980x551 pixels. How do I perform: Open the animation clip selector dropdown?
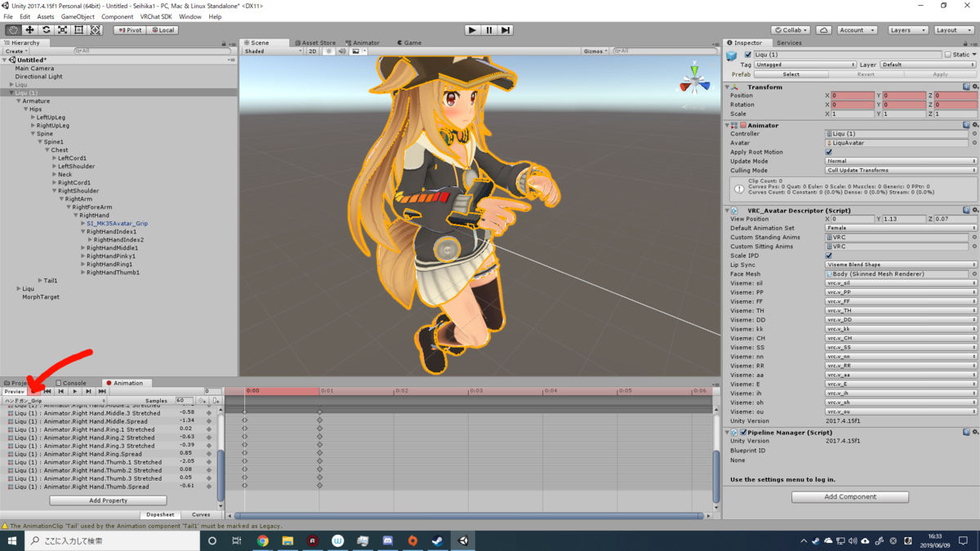tap(55, 401)
